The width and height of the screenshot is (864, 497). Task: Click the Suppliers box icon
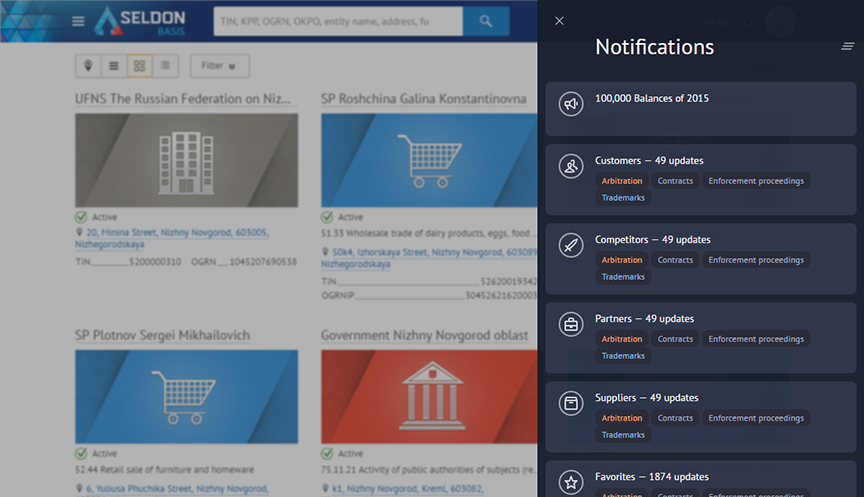tap(571, 403)
